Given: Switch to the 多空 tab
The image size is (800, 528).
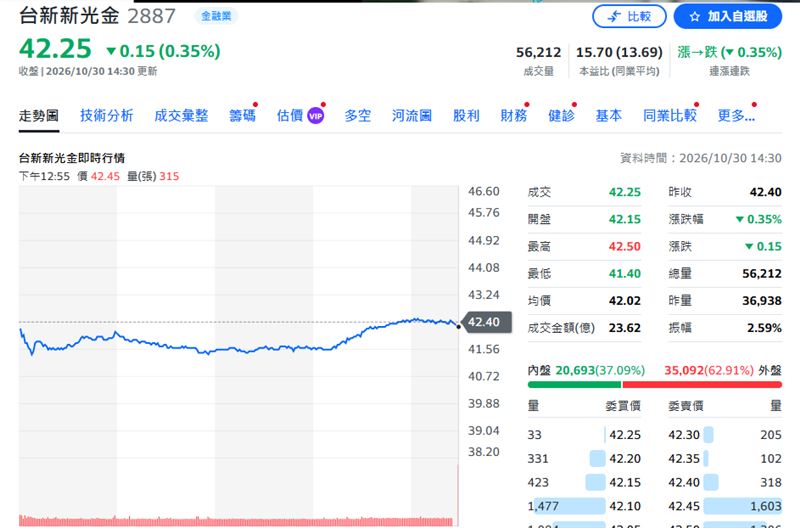Looking at the screenshot, I should point(358,116).
